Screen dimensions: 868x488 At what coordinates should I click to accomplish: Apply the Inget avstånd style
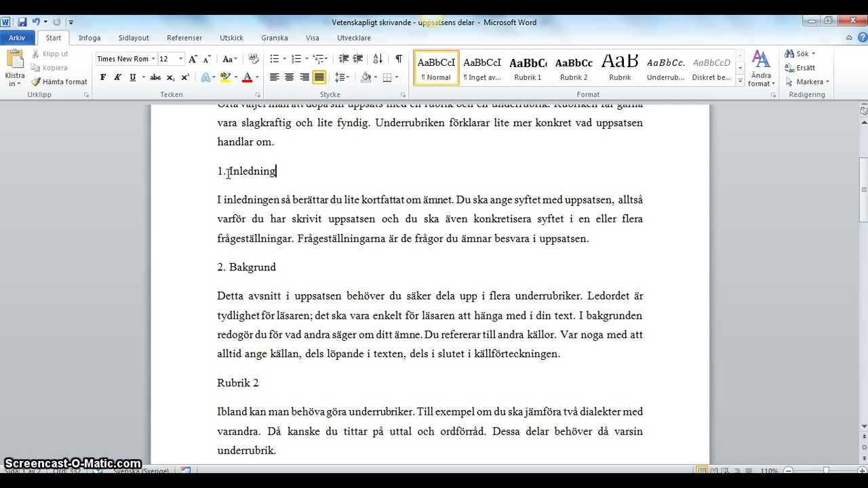tap(482, 68)
